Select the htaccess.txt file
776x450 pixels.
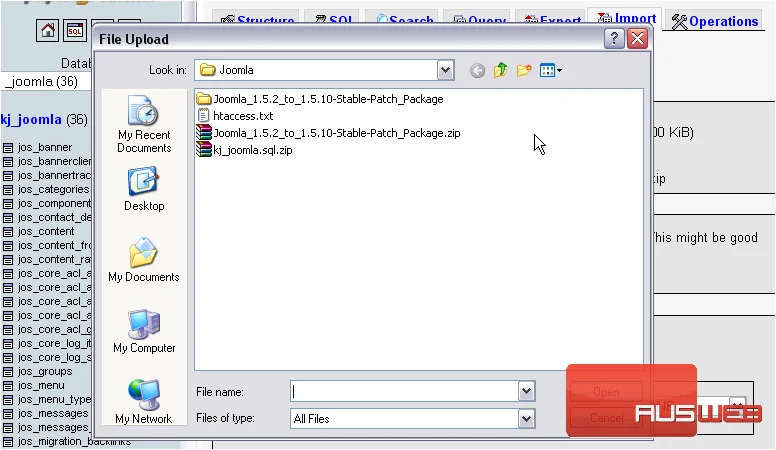[235, 116]
